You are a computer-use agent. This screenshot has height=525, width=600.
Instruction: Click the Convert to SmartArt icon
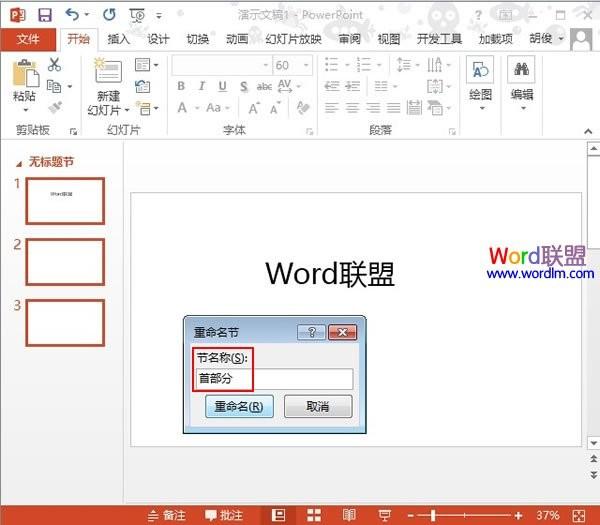[x=434, y=108]
